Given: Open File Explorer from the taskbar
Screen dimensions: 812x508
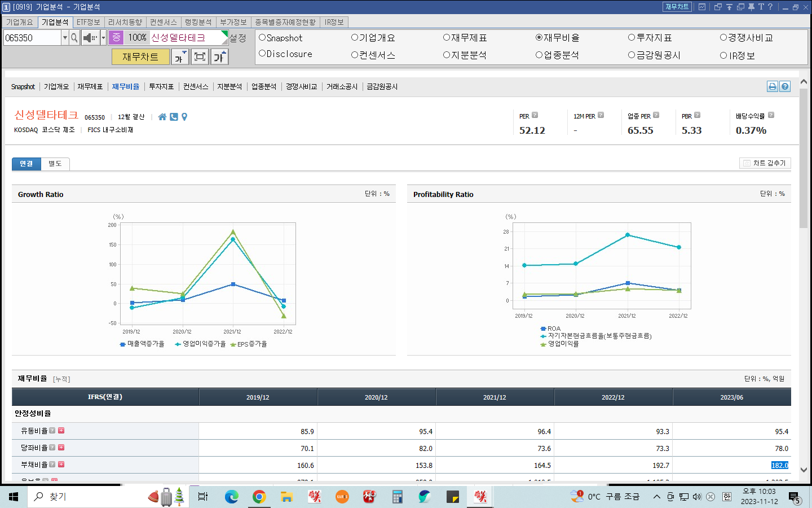Looking at the screenshot, I should pos(286,497).
